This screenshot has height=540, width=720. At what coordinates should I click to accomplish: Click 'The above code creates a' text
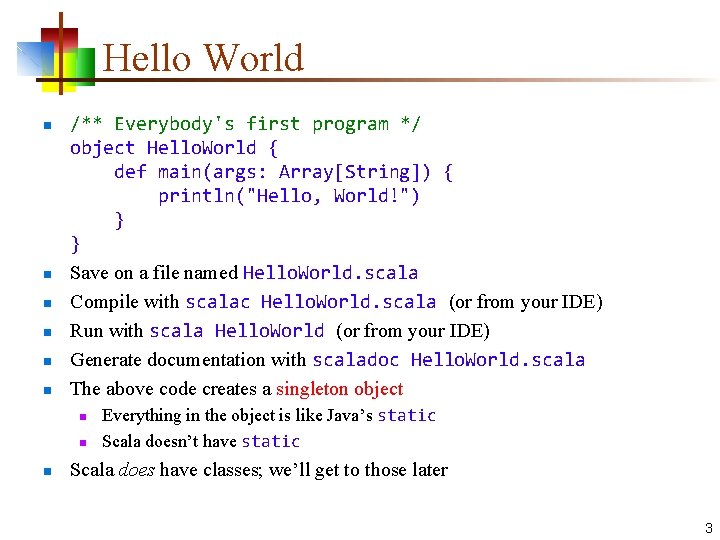(170, 389)
